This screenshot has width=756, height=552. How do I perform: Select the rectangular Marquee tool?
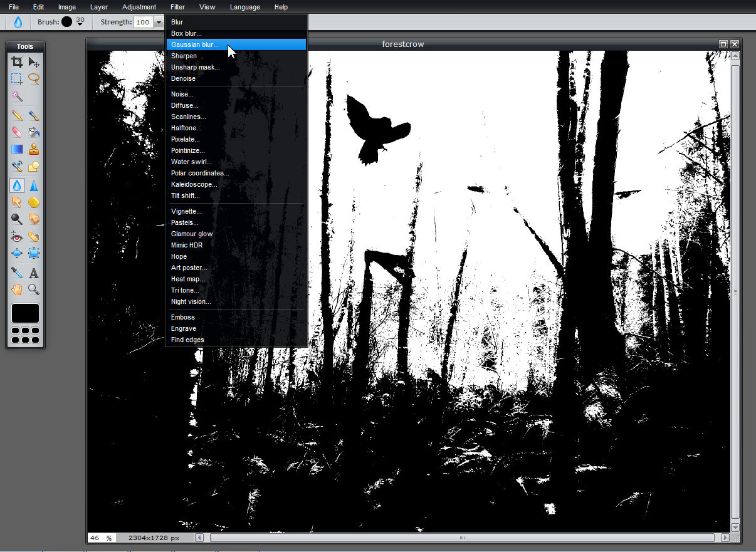click(17, 78)
